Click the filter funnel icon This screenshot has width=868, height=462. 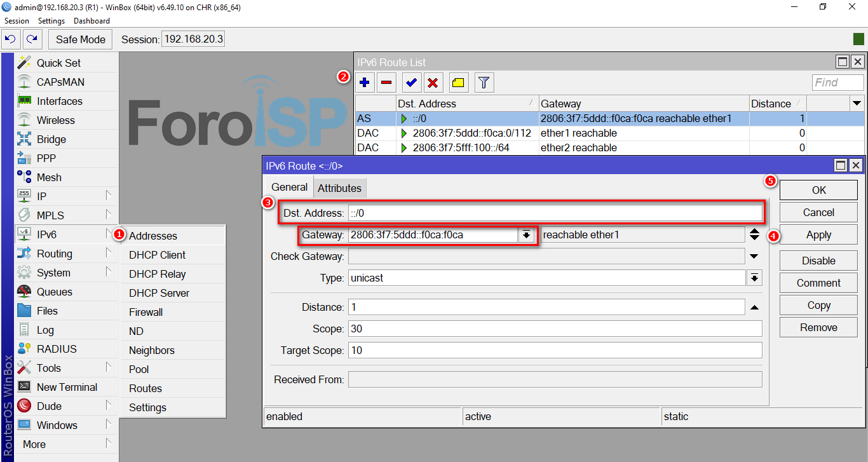point(484,82)
